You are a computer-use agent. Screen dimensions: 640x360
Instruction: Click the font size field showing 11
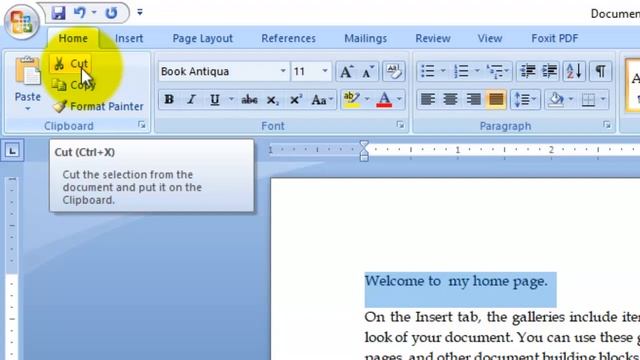(x=305, y=71)
